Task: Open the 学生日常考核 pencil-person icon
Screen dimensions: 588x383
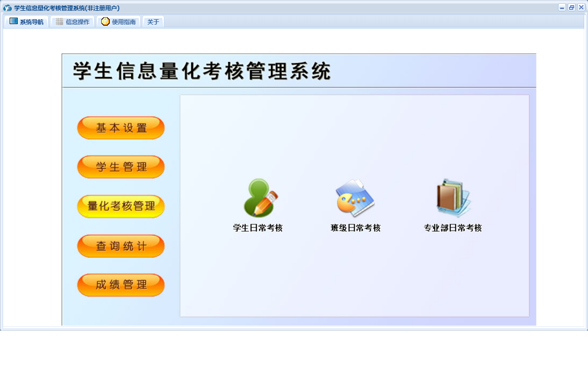Action: click(260, 198)
